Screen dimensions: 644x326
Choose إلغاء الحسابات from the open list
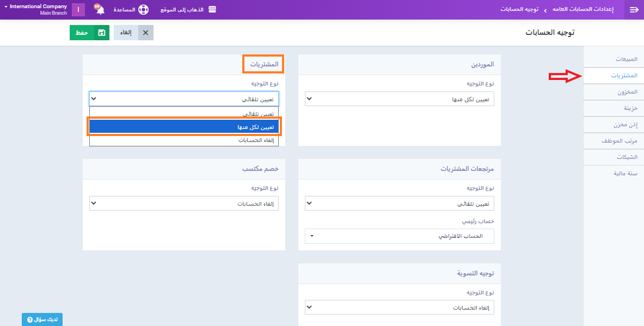click(x=183, y=140)
